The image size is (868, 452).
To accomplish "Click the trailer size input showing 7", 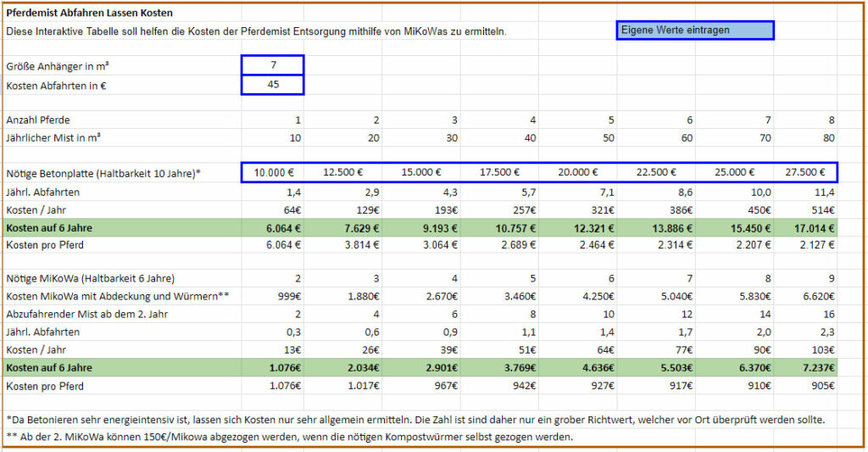I will 272,65.
